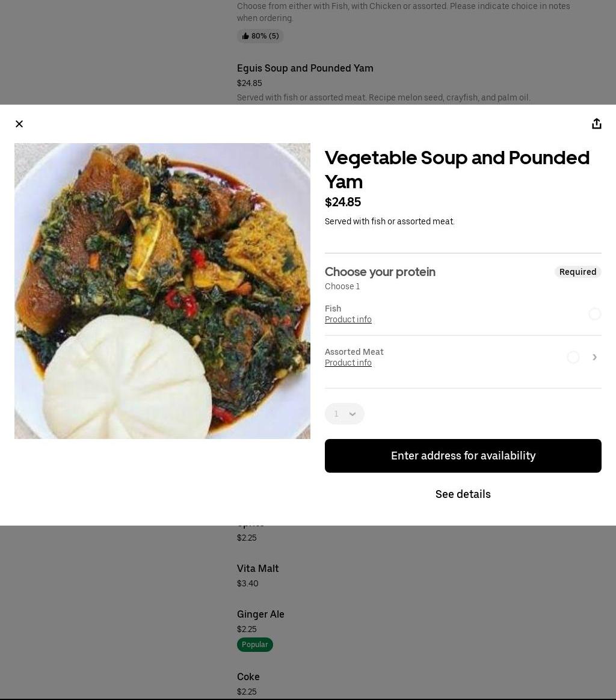The width and height of the screenshot is (616, 700).
Task: Select the Assorted Meat radio button
Action: coord(573,357)
